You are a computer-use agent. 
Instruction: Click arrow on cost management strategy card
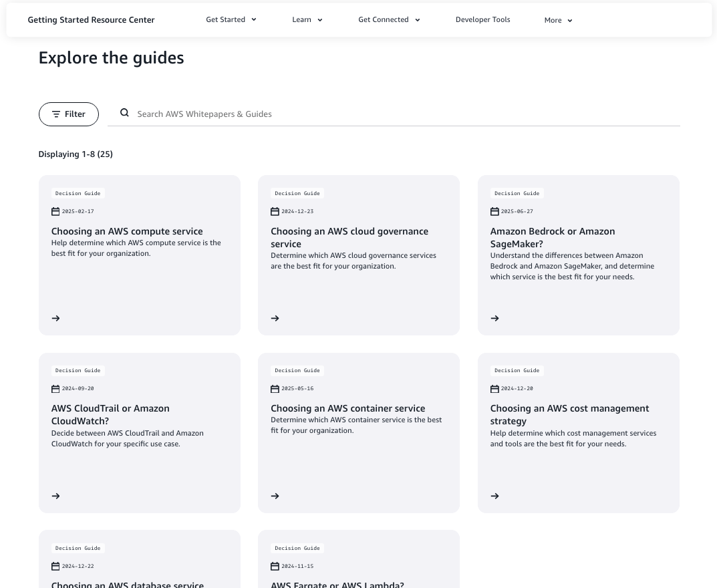coord(494,496)
